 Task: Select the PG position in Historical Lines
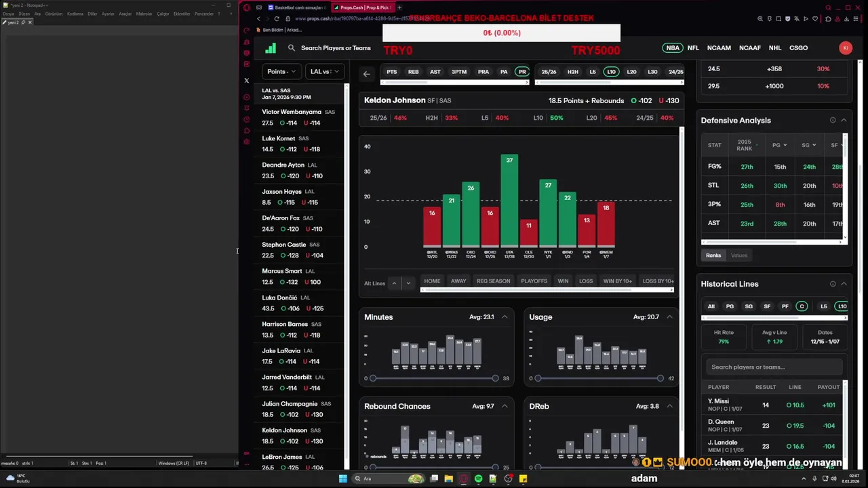(730, 306)
